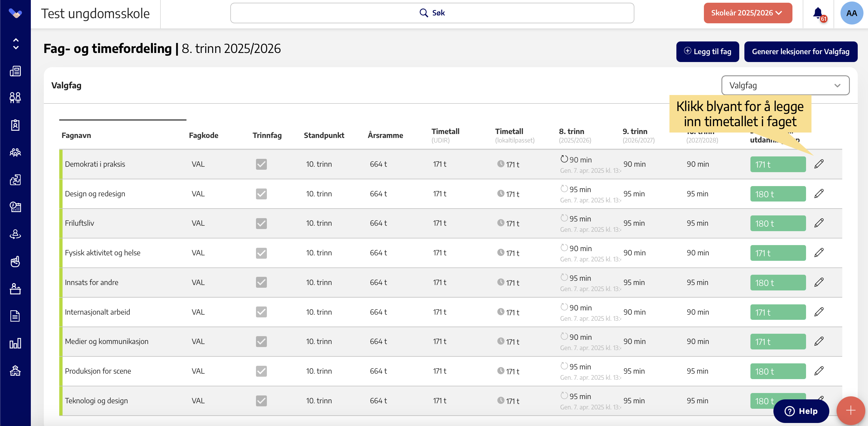Click Generer leksjoner for Valgfag button
The image size is (868, 426).
point(801,52)
